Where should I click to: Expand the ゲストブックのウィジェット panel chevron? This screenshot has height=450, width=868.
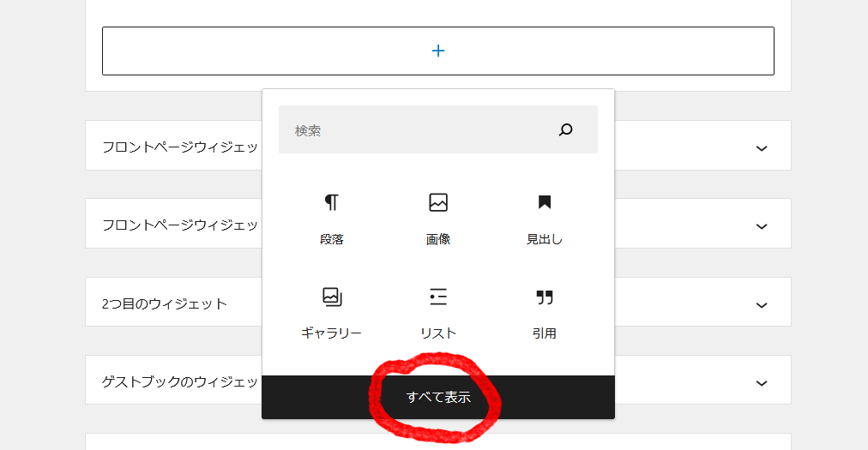pos(761,382)
